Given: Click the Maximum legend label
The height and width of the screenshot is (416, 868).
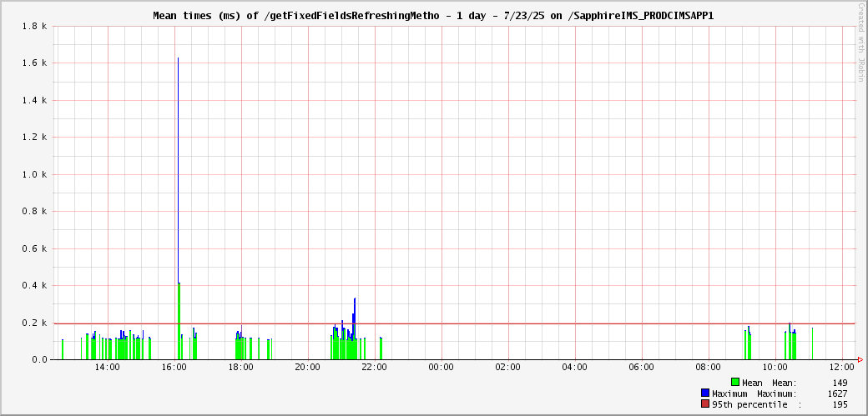Looking at the screenshot, I should click(x=729, y=393).
